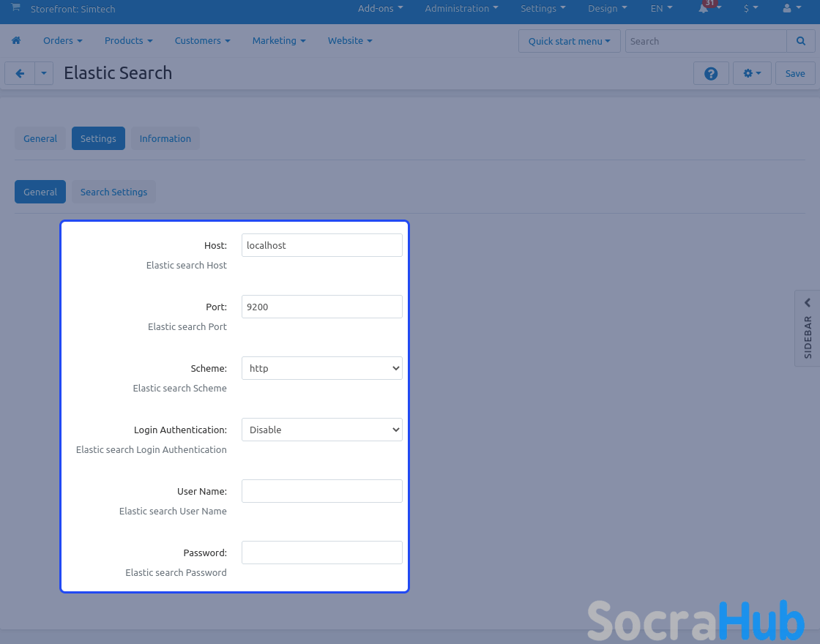Click the home icon in navigation bar
The height and width of the screenshot is (644, 820).
[x=16, y=41]
